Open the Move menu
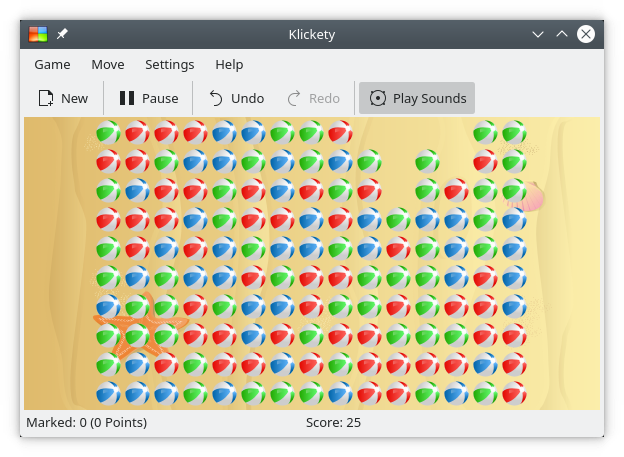This screenshot has height=457, width=624. pos(108,64)
